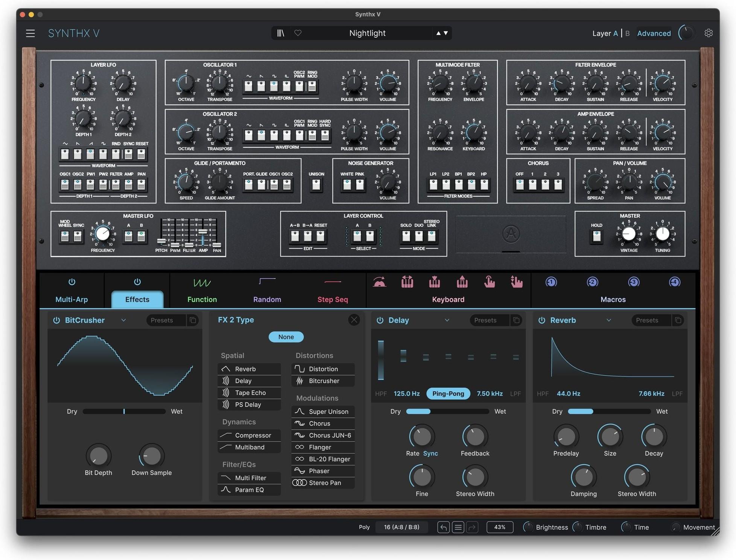Click the Advanced button
Viewport: 736px width, 560px height.
(654, 33)
